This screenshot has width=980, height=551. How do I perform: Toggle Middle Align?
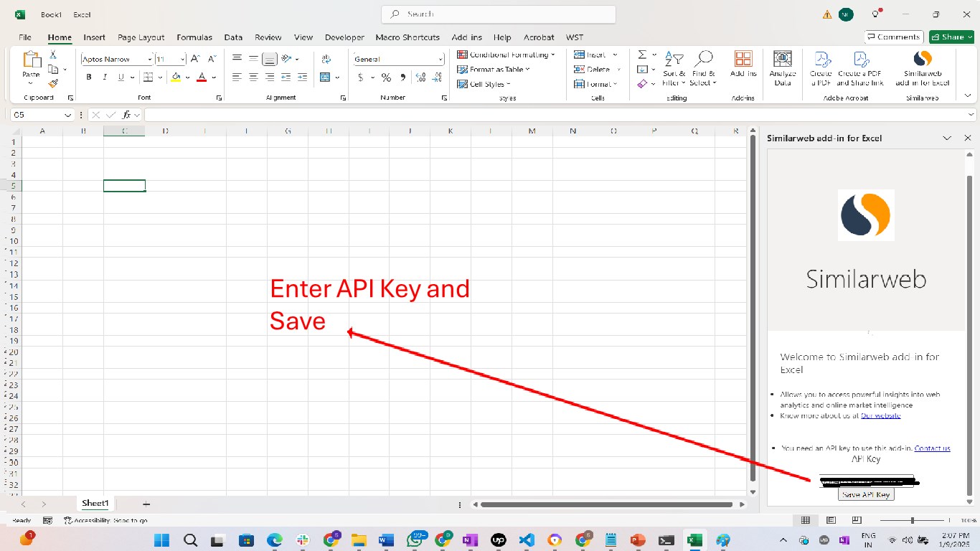point(253,59)
